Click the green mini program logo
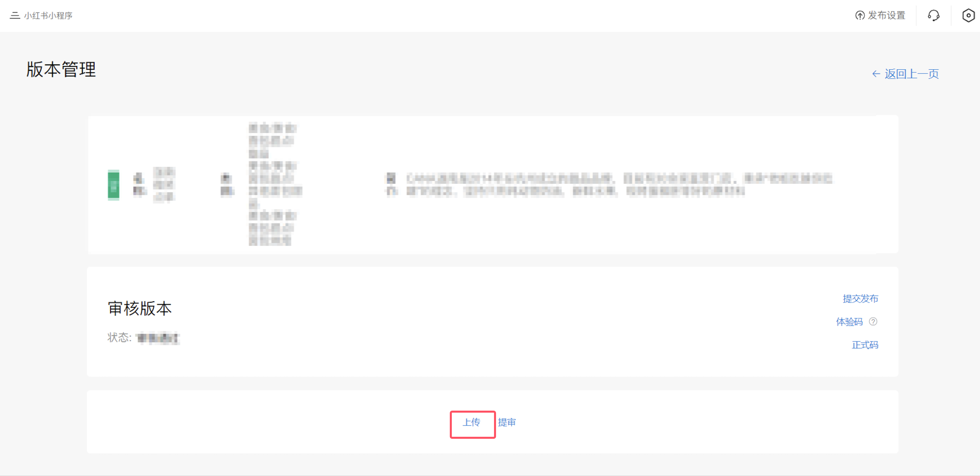The width and height of the screenshot is (980, 476). (x=113, y=185)
